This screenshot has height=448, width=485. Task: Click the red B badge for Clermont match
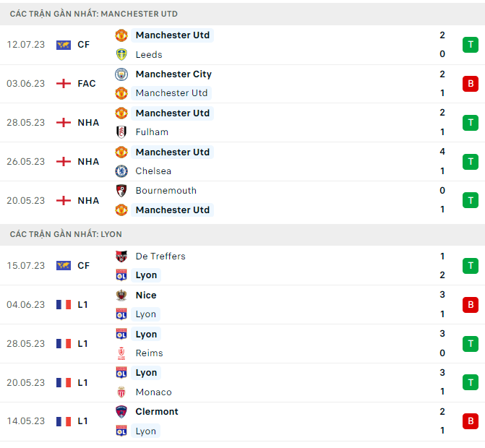(x=471, y=421)
